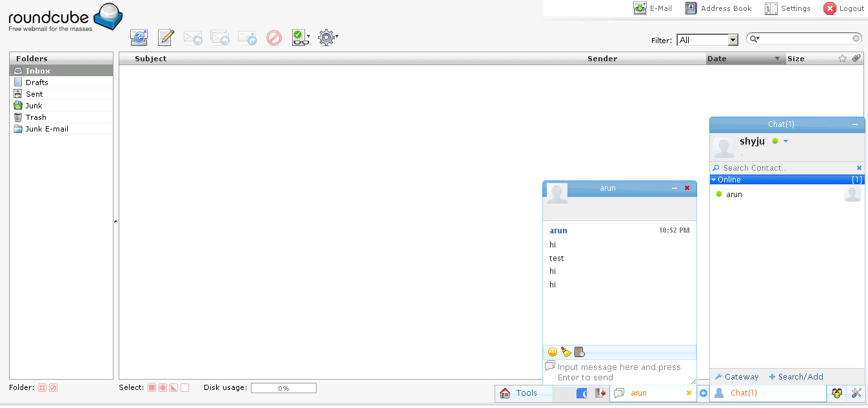Click the attachment paperclip column header
Image resolution: width=868 pixels, height=408 pixels.
pos(856,58)
